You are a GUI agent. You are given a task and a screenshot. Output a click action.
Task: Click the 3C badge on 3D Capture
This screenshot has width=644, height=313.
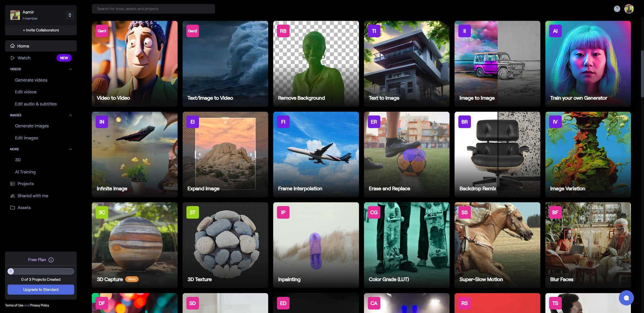click(102, 212)
